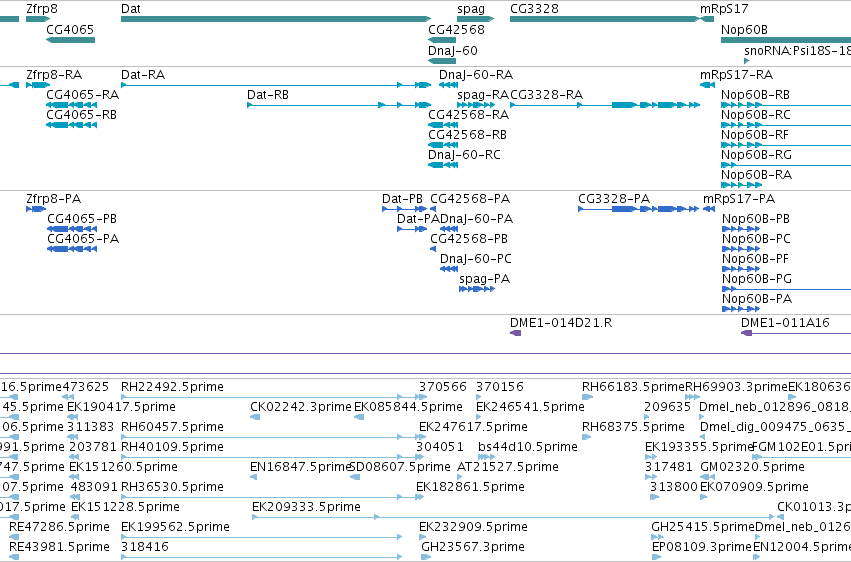
Task: Select the spag-RA transcript
Action: [x=476, y=105]
